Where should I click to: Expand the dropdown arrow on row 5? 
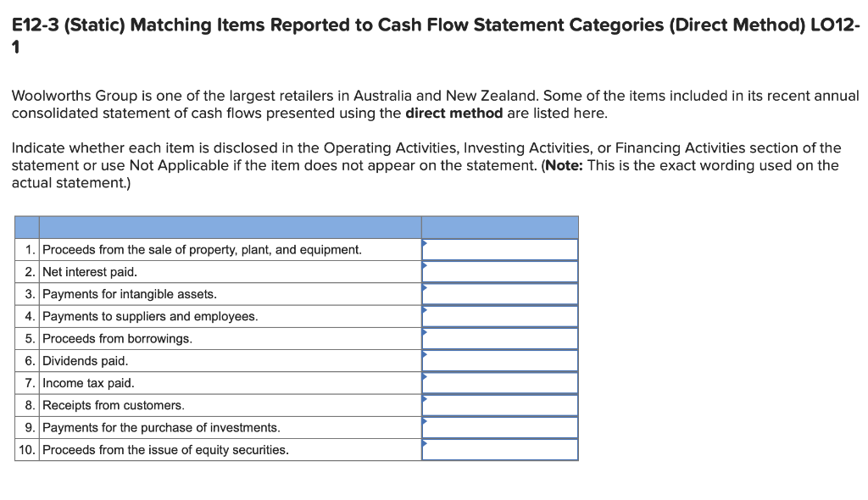coord(424,333)
